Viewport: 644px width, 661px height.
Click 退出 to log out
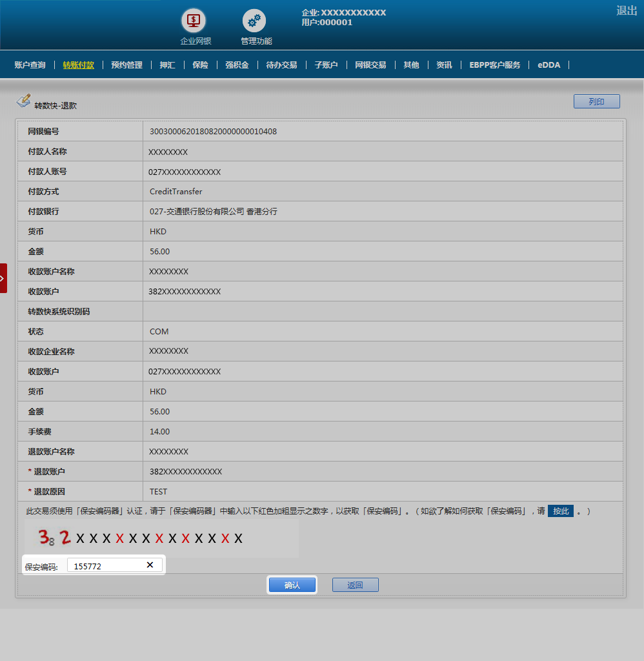[626, 10]
